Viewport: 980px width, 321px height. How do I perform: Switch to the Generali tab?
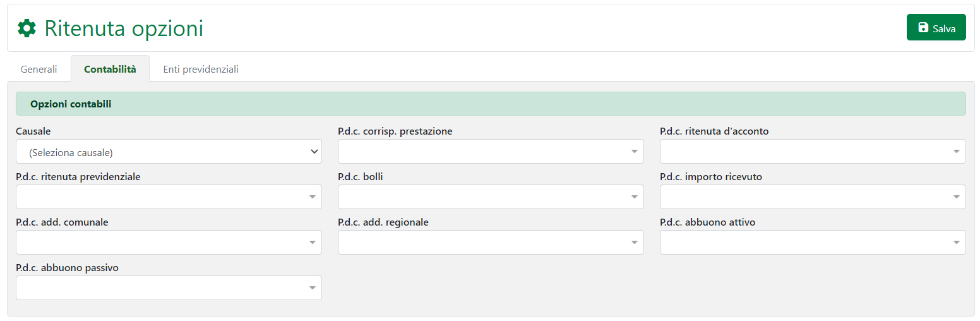39,70
